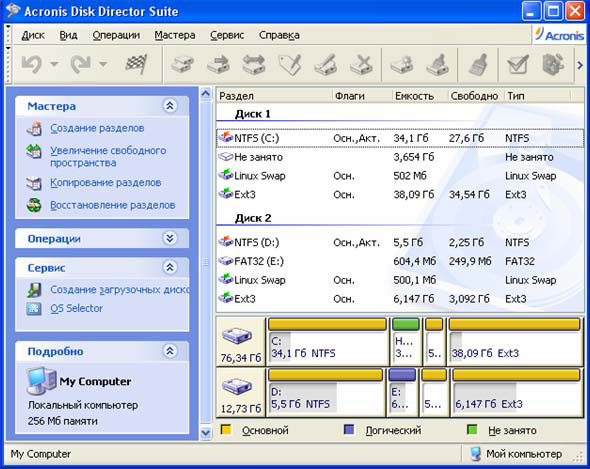
Task: Select the FAT32 (E:) partition row
Action: click(x=400, y=261)
